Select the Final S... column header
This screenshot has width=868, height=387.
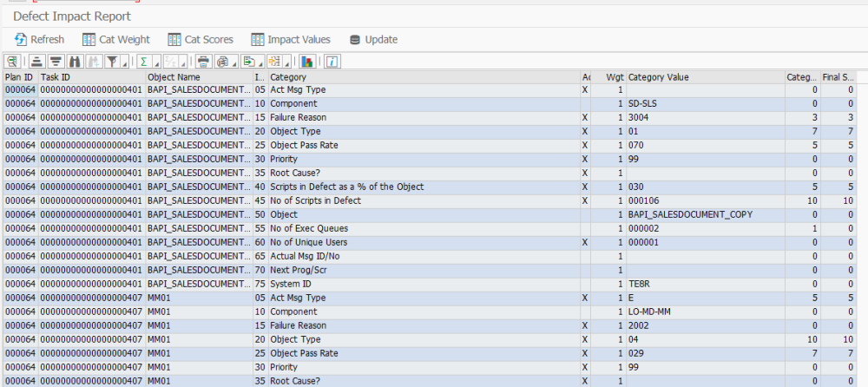838,77
